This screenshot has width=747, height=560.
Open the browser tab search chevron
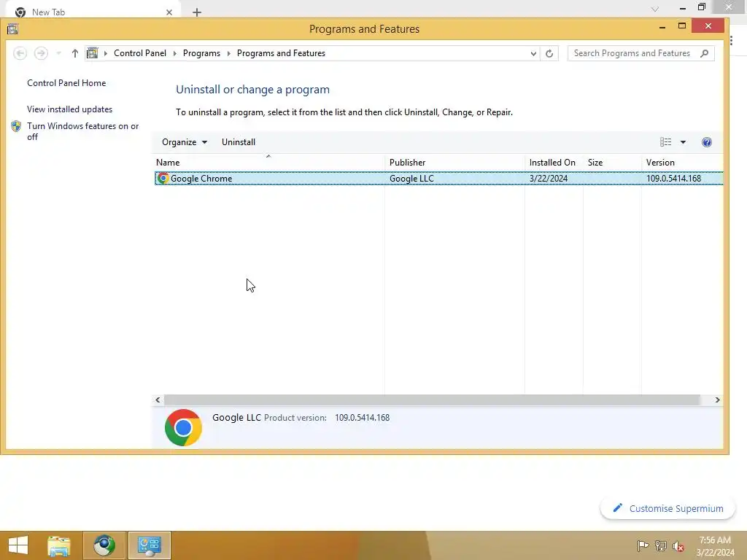[655, 9]
